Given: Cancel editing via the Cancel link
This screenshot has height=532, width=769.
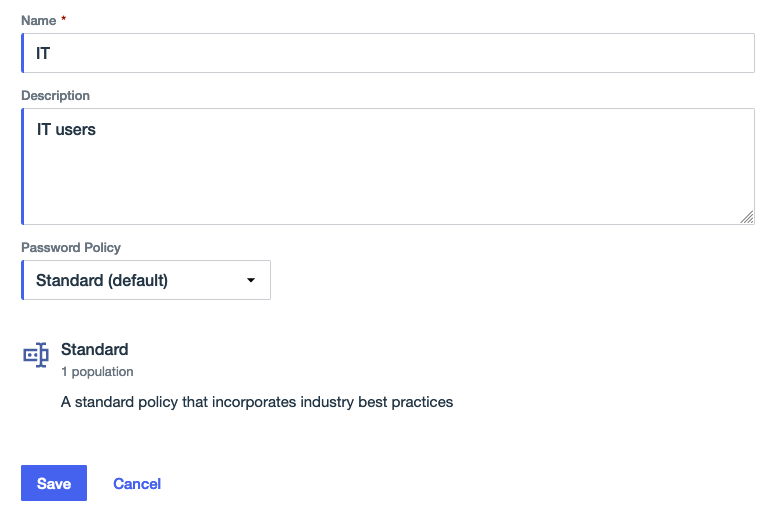Looking at the screenshot, I should point(137,484).
